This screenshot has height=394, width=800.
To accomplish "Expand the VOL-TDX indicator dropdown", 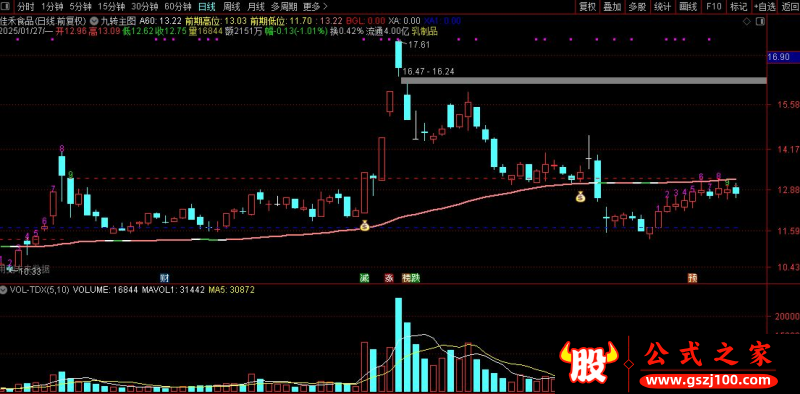I will [4, 289].
